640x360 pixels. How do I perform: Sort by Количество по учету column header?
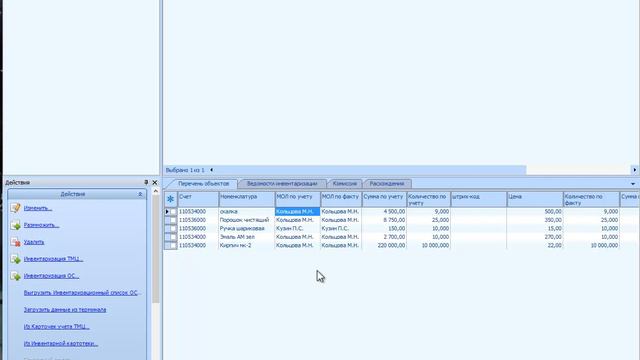coord(429,200)
